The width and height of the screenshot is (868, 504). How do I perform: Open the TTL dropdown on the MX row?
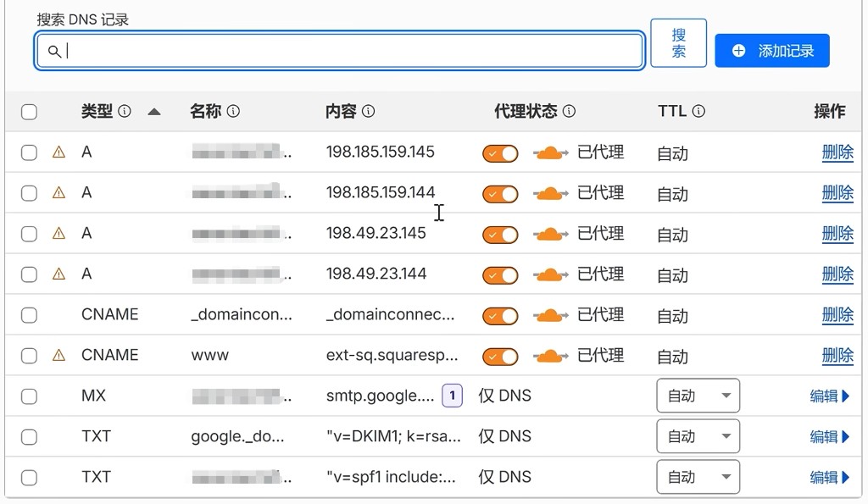(x=698, y=396)
